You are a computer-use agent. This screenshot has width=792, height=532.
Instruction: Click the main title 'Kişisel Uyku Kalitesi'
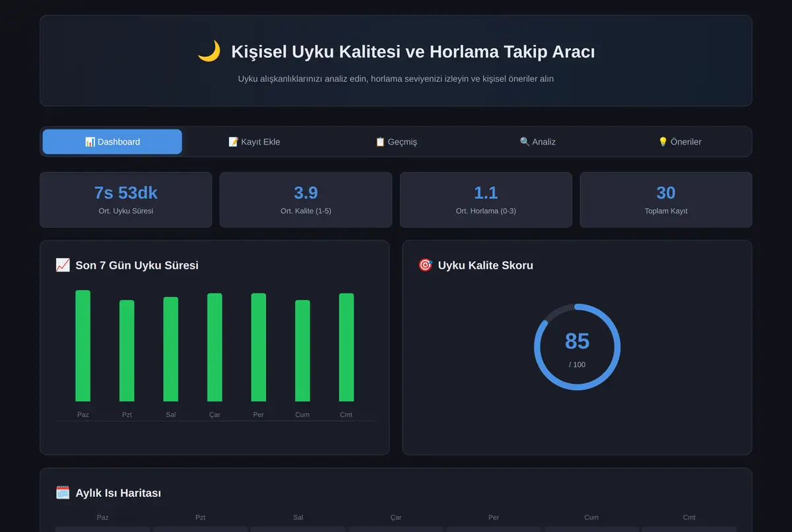[x=413, y=51]
